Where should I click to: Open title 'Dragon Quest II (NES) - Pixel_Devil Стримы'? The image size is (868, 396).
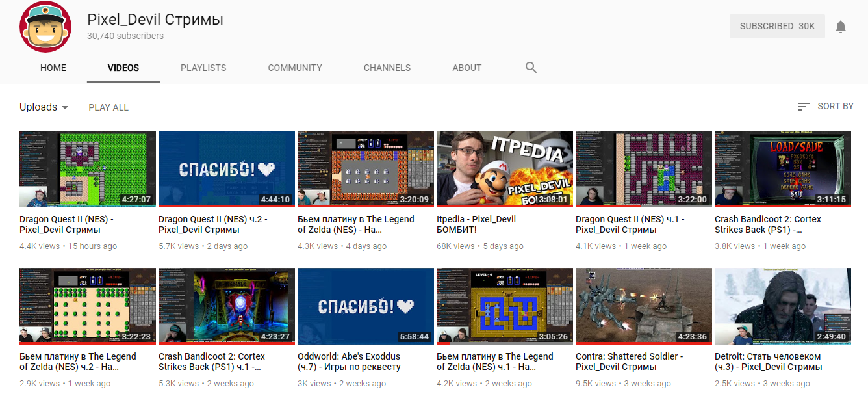coord(67,224)
